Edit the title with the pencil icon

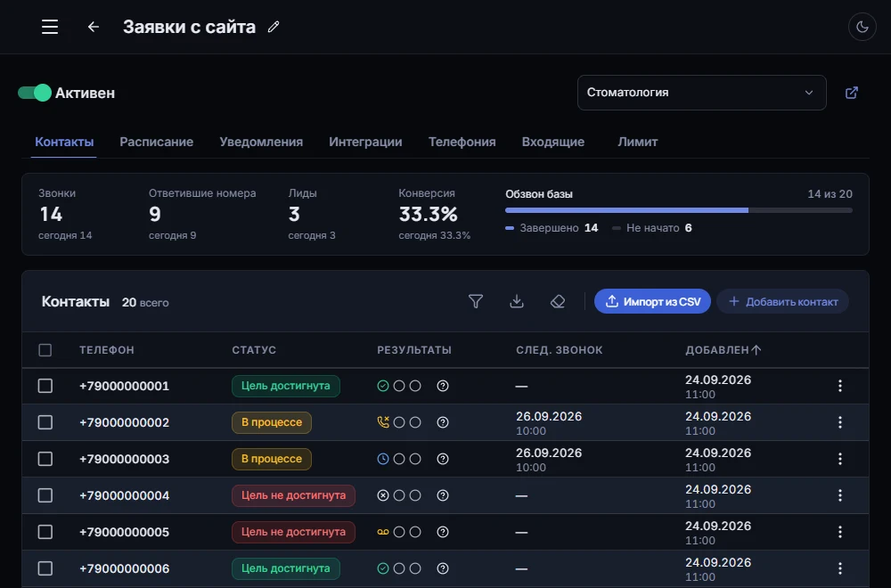point(274,27)
